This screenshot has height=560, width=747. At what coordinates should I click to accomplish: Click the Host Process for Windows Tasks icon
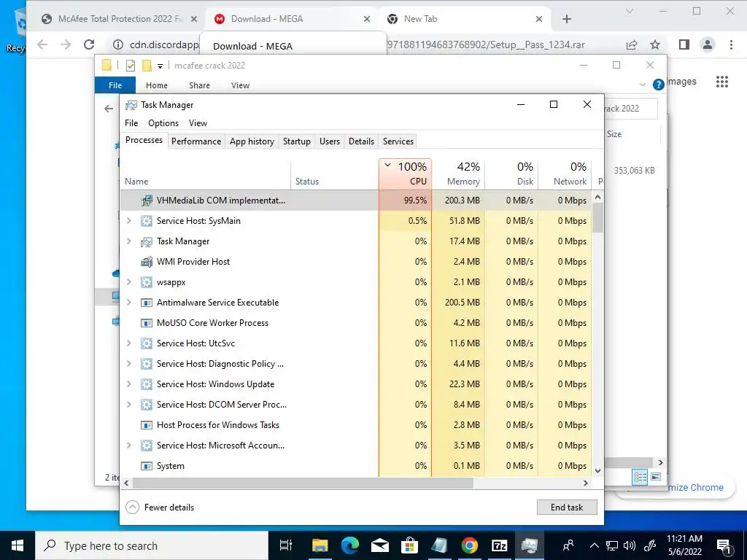click(146, 425)
